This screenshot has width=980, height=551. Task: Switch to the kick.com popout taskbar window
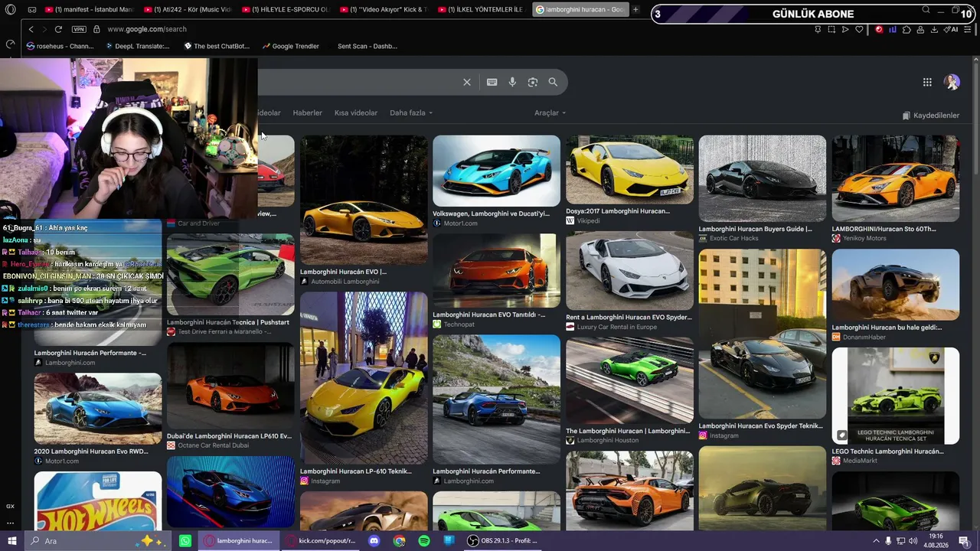coord(320,541)
